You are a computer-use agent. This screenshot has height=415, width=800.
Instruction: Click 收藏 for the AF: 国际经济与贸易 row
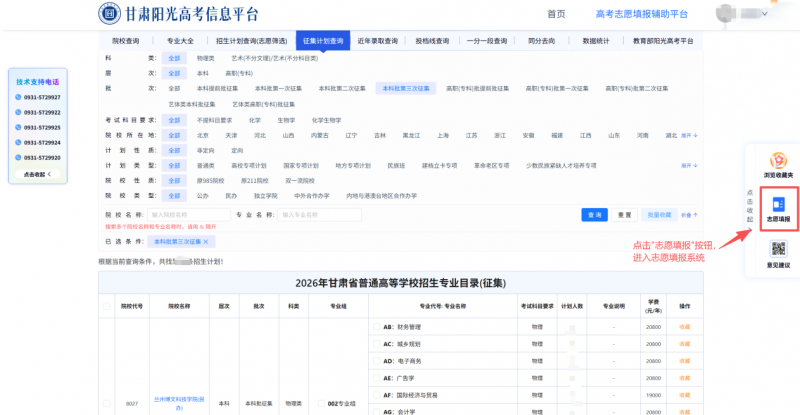click(x=685, y=395)
